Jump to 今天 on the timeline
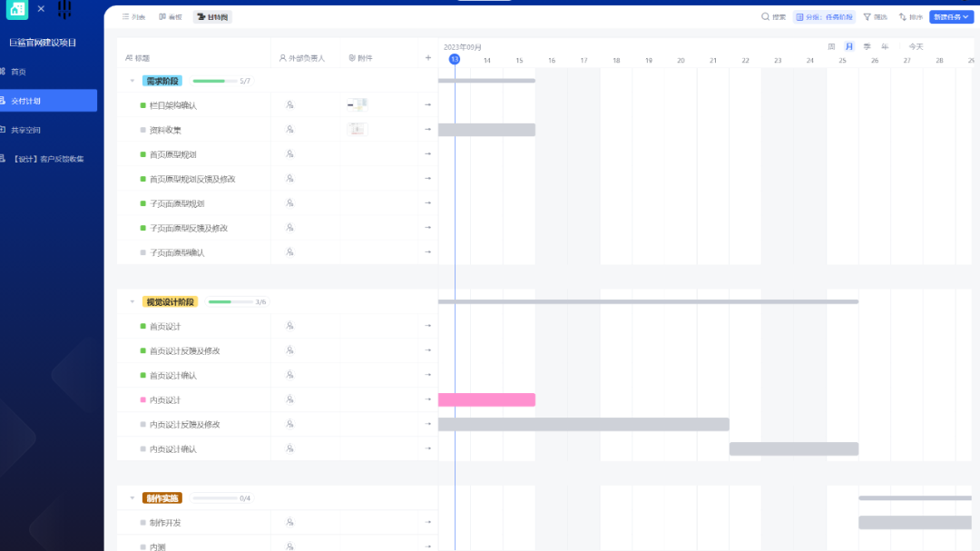 tap(916, 46)
